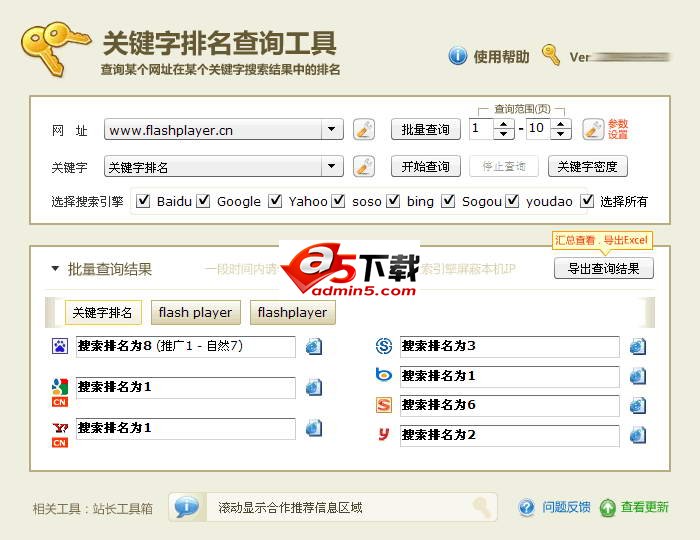Viewport: 700px width, 540px height.
Task: Open youdao rank 2 result in browser
Action: coord(638,435)
